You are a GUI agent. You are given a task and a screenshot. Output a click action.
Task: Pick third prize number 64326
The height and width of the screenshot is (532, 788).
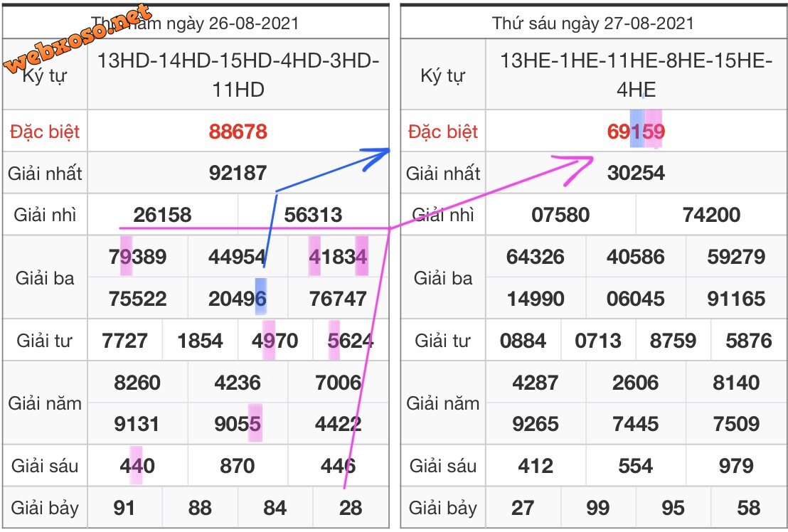coord(536,257)
